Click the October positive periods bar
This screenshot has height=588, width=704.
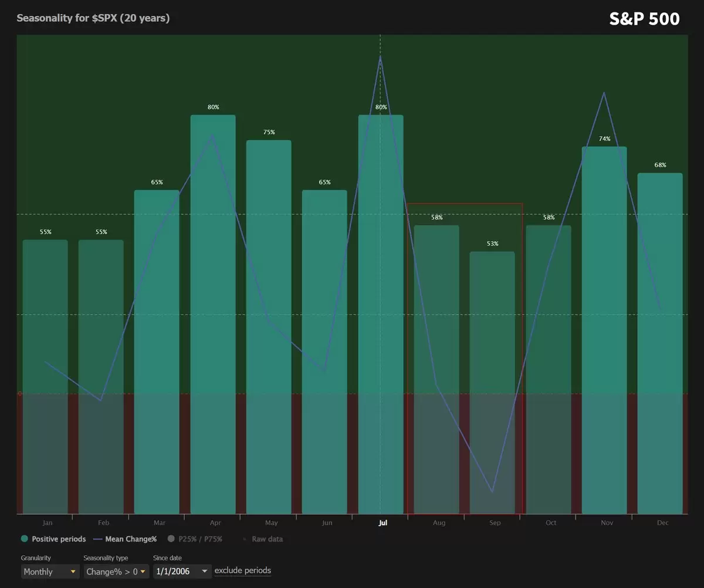(549, 370)
